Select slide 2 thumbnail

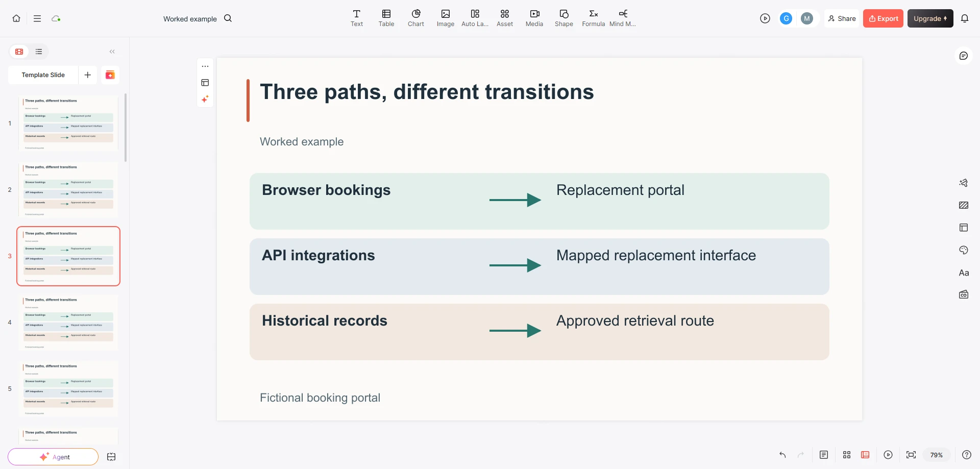68,190
